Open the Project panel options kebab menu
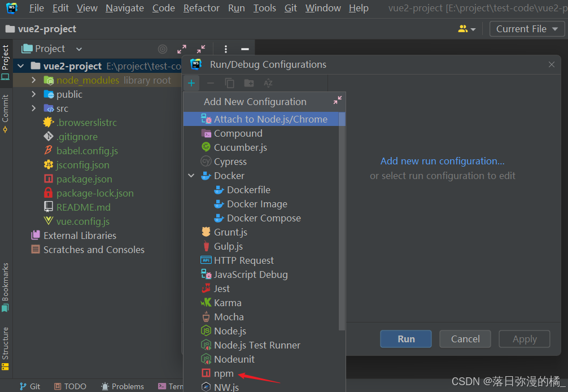Viewport: 568px width, 392px height. tap(226, 49)
